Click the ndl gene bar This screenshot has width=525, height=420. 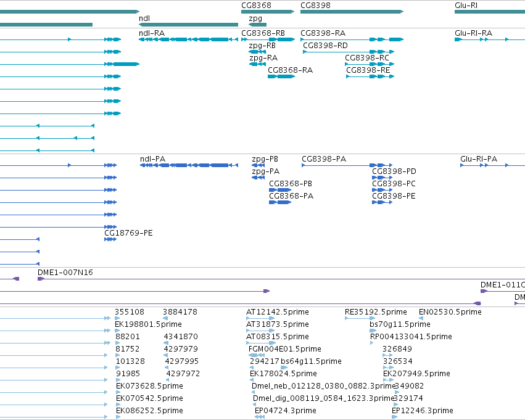pos(189,25)
